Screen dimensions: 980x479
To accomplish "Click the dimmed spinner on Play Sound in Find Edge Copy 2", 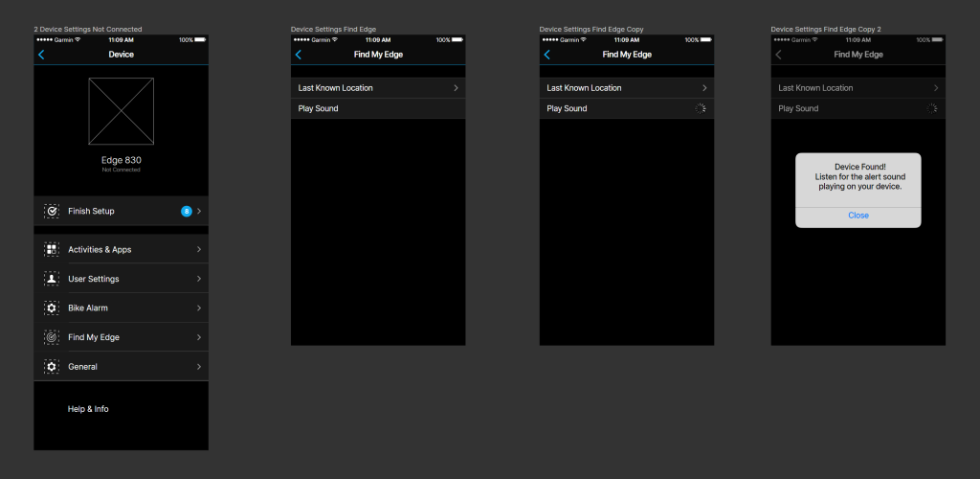I will pos(932,108).
